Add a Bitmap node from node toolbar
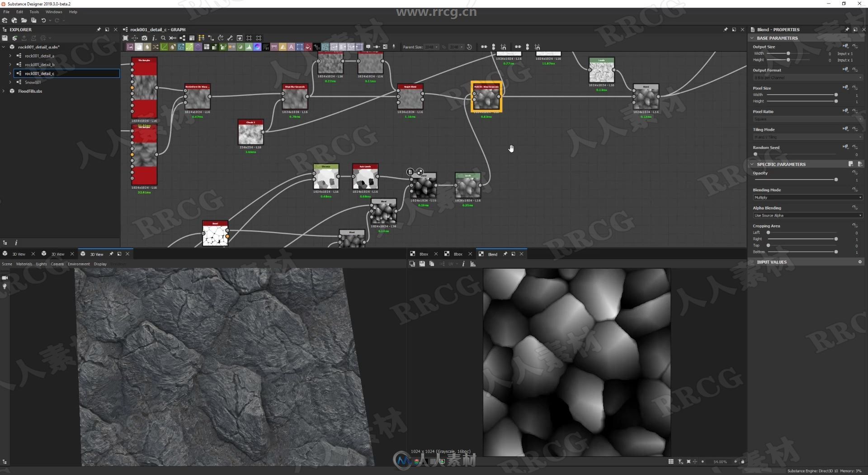The image size is (868, 475). click(130, 47)
